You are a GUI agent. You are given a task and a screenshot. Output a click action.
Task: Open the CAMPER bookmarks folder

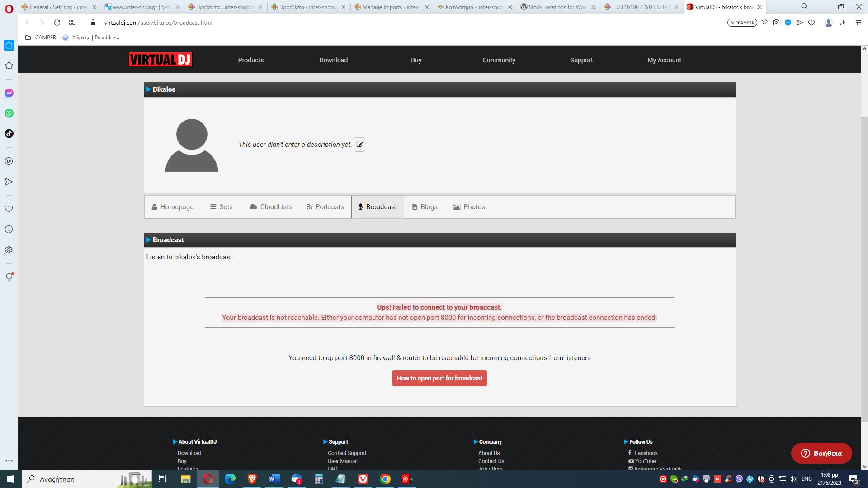[41, 38]
